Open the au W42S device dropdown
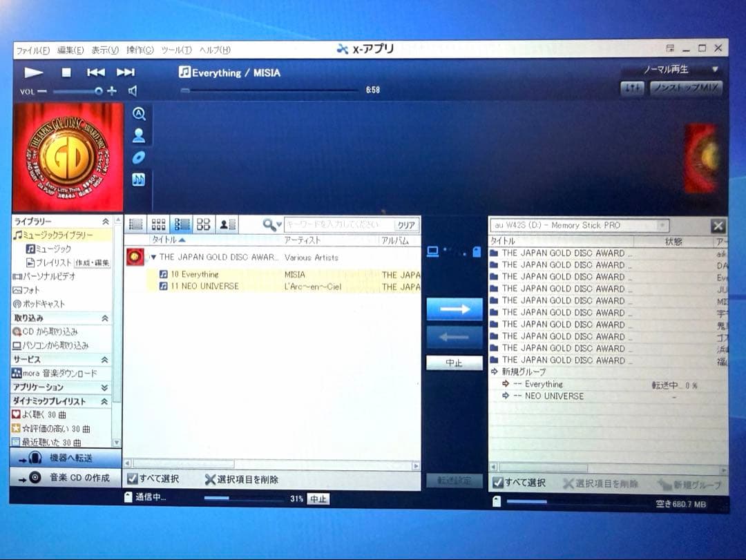Screen dimensions: 746x560 [x=579, y=226]
